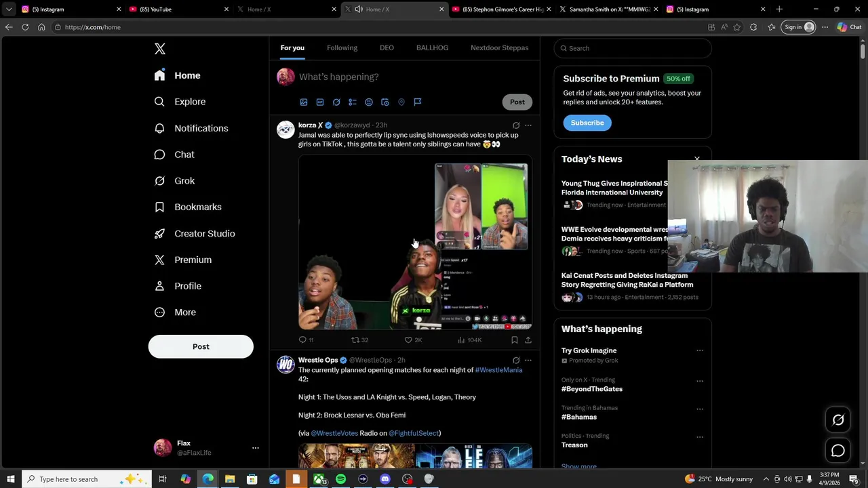Reload the page in browser toolbar
Screen dimensions: 868x488
(x=25, y=27)
